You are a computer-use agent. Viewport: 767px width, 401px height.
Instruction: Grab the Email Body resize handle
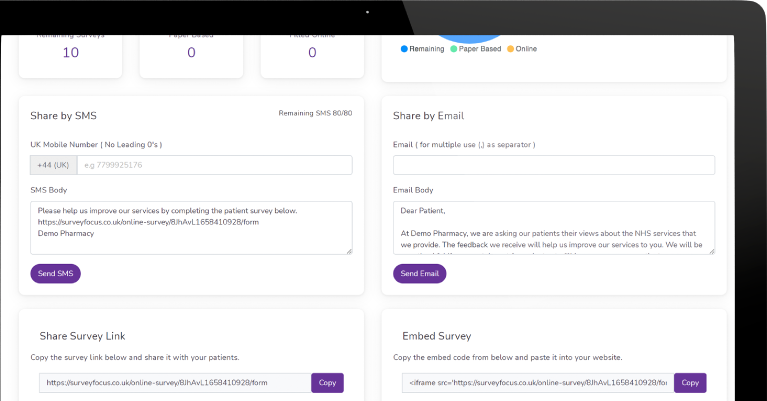(711, 251)
